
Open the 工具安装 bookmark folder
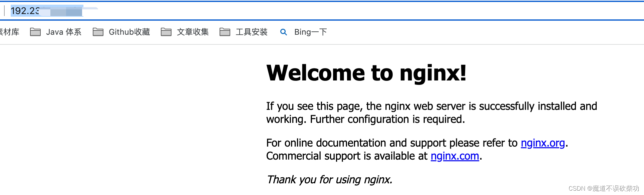(x=244, y=32)
